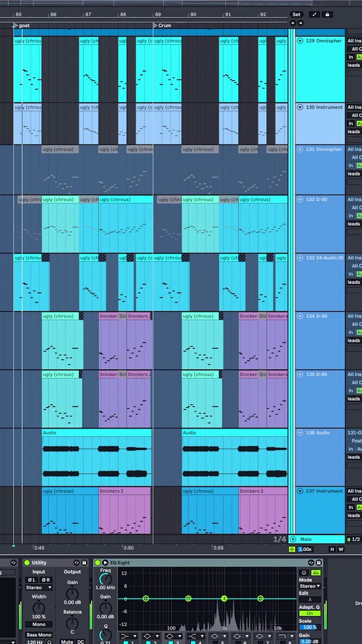362x644 pixels.
Task: Fold track 133 24-Audio
Action: [x=300, y=258]
